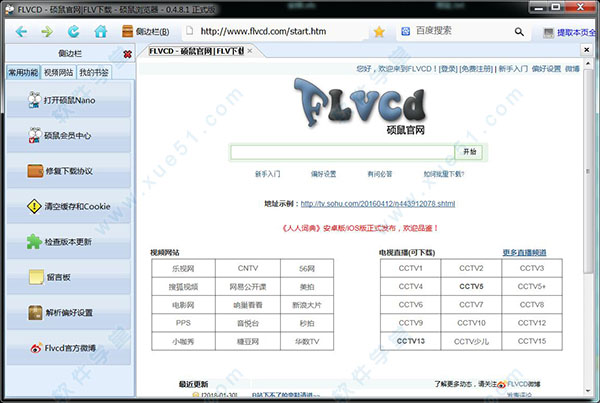Open CNTV in video sites table

(248, 268)
